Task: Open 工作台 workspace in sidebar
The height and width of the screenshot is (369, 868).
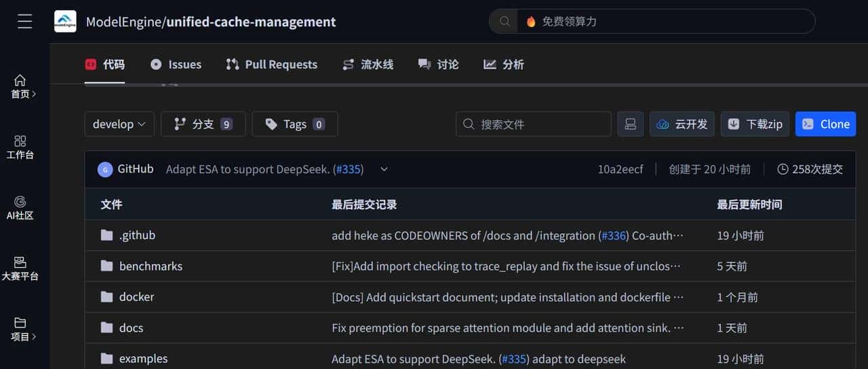Action: coord(20,147)
